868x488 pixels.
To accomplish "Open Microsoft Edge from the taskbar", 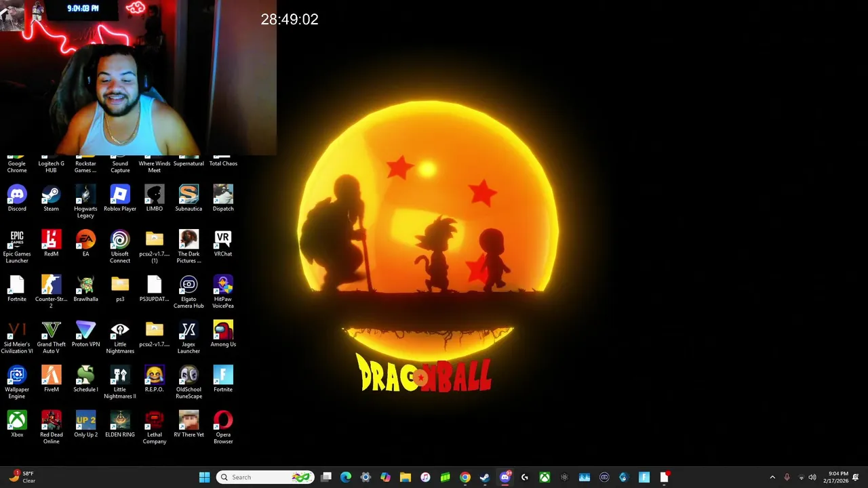I will point(346,477).
